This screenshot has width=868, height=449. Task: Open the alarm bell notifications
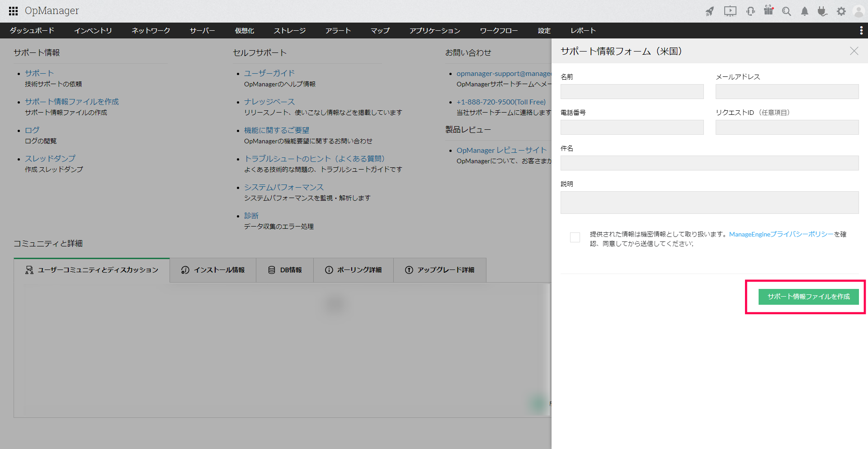coord(805,11)
